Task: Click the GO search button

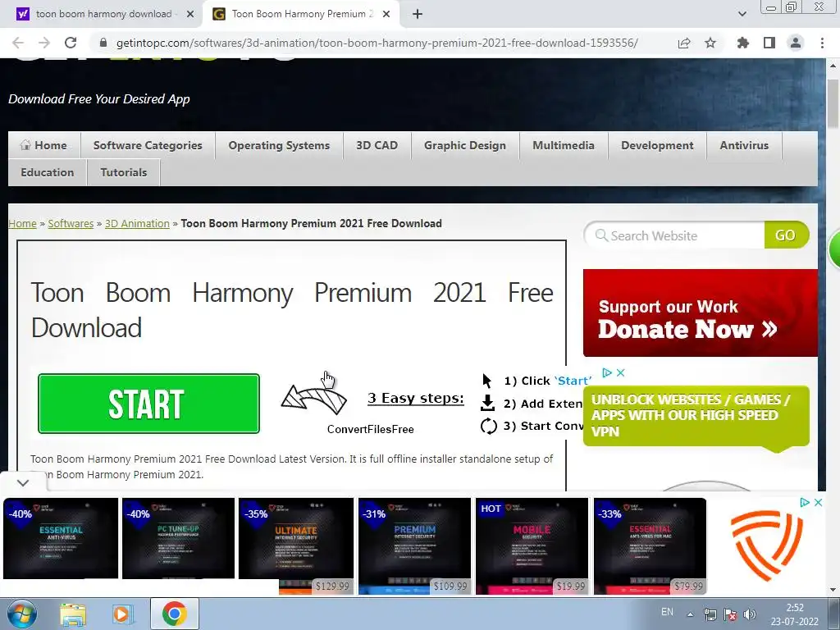Action: (786, 235)
